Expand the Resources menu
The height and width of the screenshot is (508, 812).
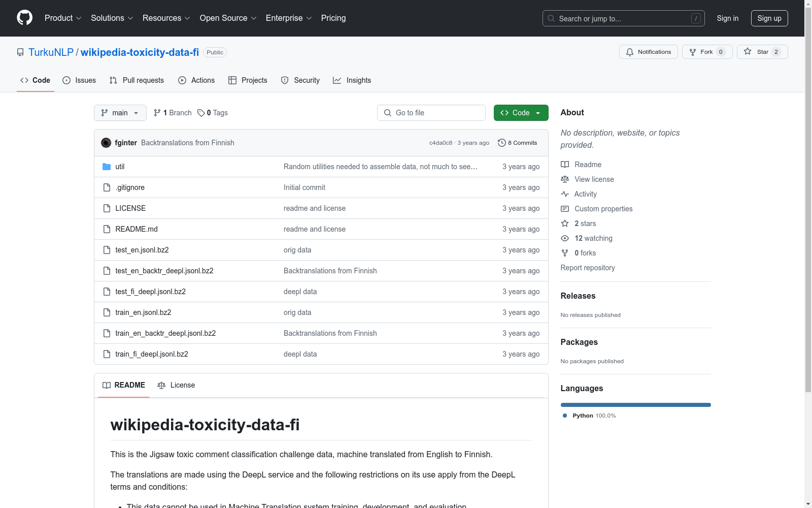coord(166,18)
